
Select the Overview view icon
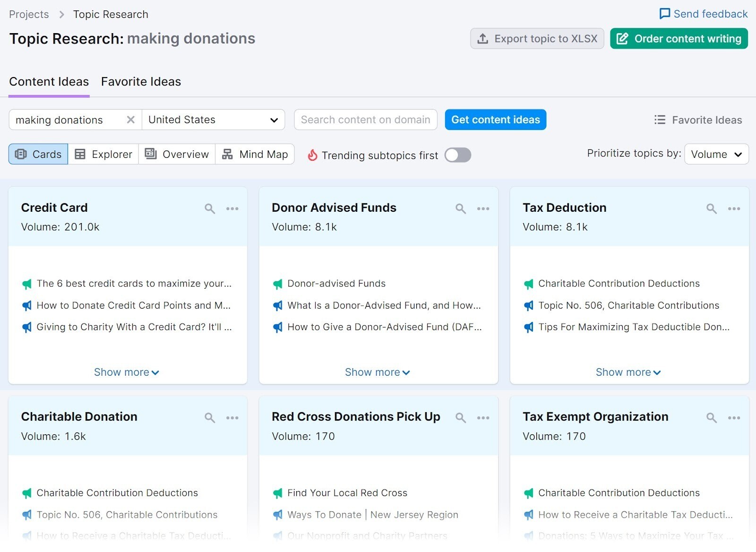pos(177,154)
